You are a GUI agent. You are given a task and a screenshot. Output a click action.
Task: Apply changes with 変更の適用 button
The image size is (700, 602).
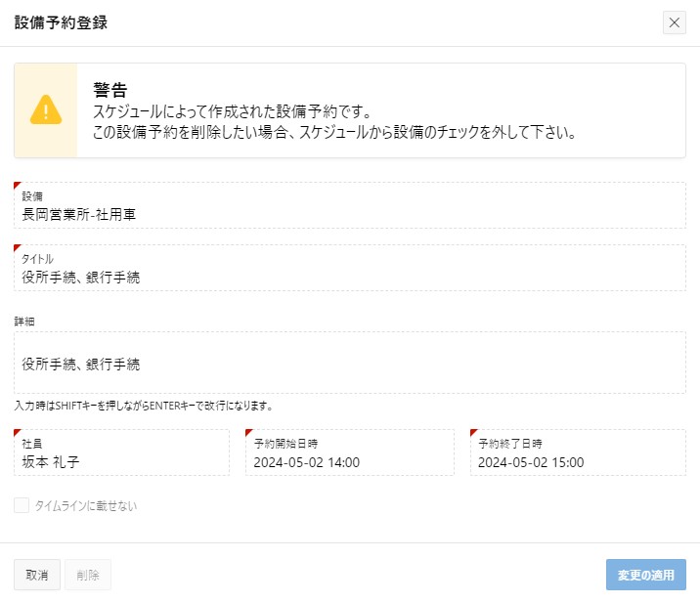[645, 575]
